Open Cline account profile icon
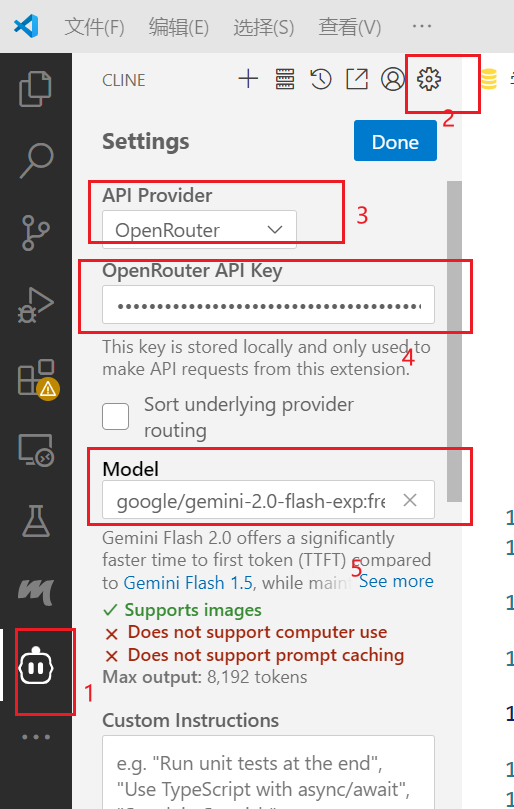The width and height of the screenshot is (514, 809). [x=393, y=79]
